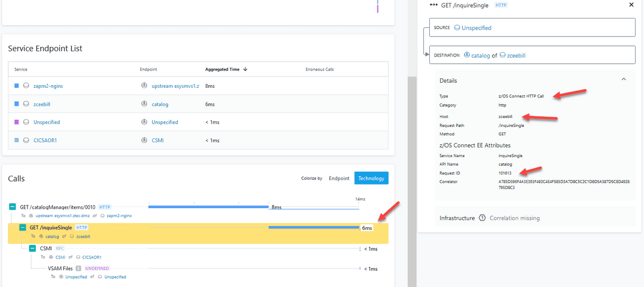Colorize calls by Technology
This screenshot has width=644, height=287.
[x=371, y=178]
